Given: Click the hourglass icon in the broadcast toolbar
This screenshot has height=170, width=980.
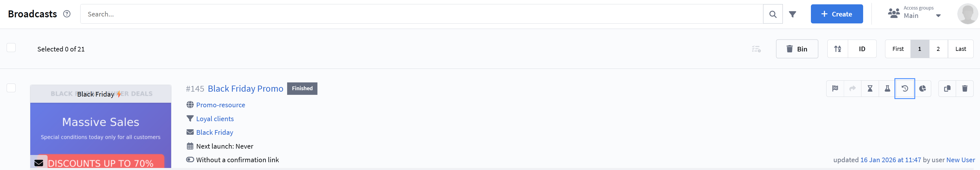Looking at the screenshot, I should [x=870, y=88].
